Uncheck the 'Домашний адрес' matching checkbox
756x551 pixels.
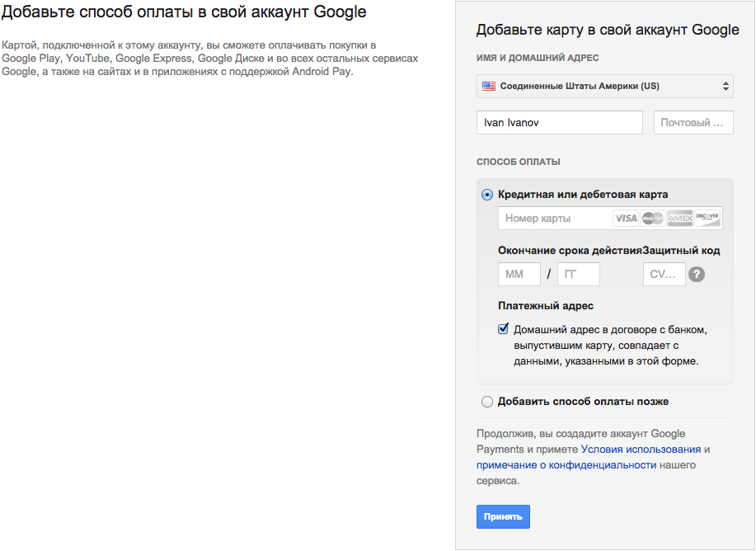click(504, 329)
